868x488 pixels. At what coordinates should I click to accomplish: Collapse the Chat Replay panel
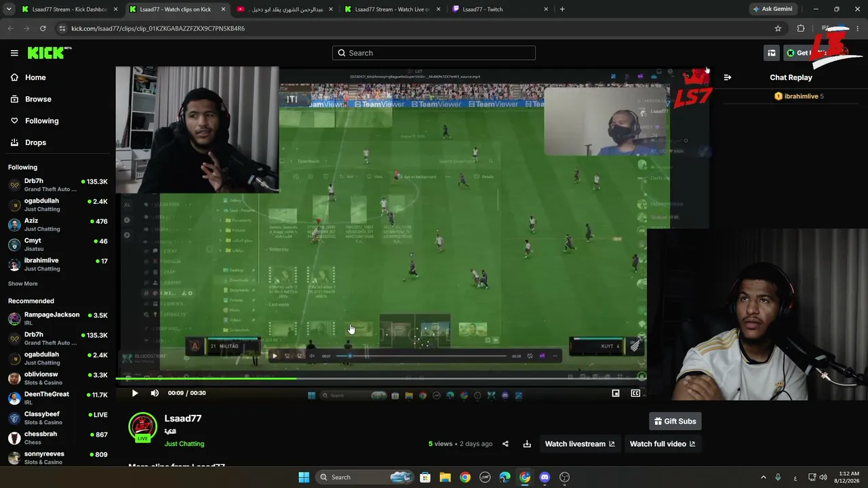(x=728, y=77)
